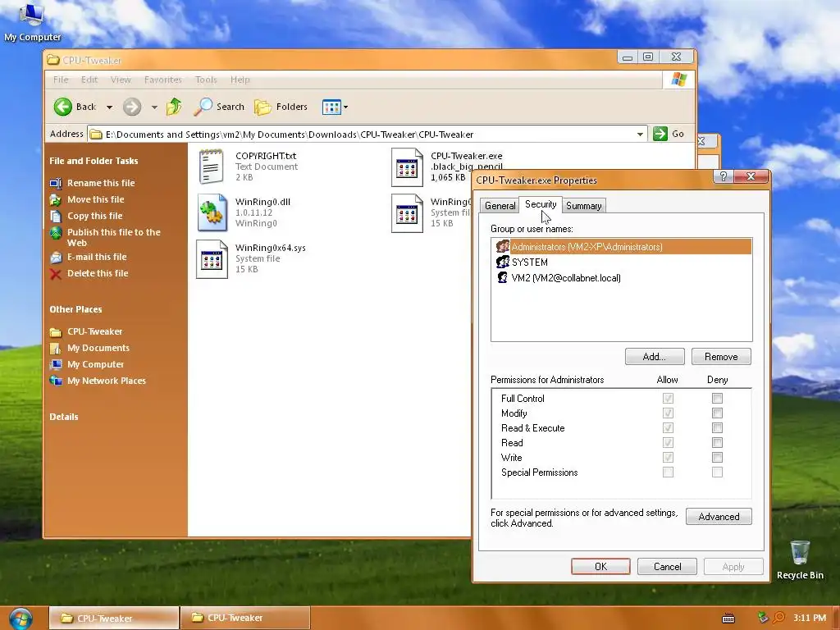Screen dimensions: 840x630
Task: Open the Tools menu
Action: coord(206,80)
